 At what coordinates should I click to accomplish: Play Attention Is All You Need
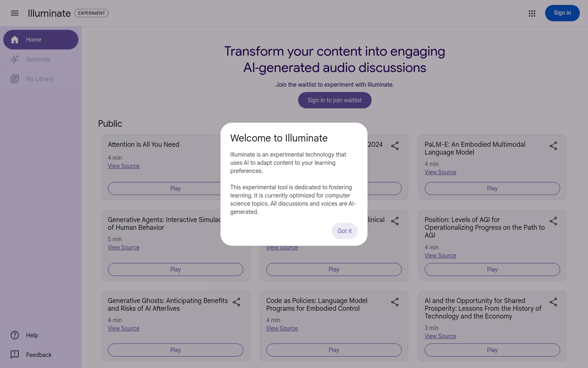tap(176, 188)
